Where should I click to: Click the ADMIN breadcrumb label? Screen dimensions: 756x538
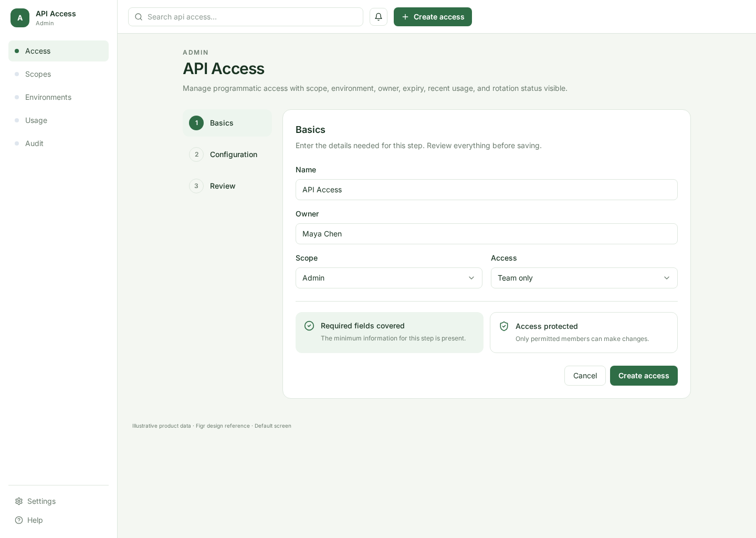[196, 53]
